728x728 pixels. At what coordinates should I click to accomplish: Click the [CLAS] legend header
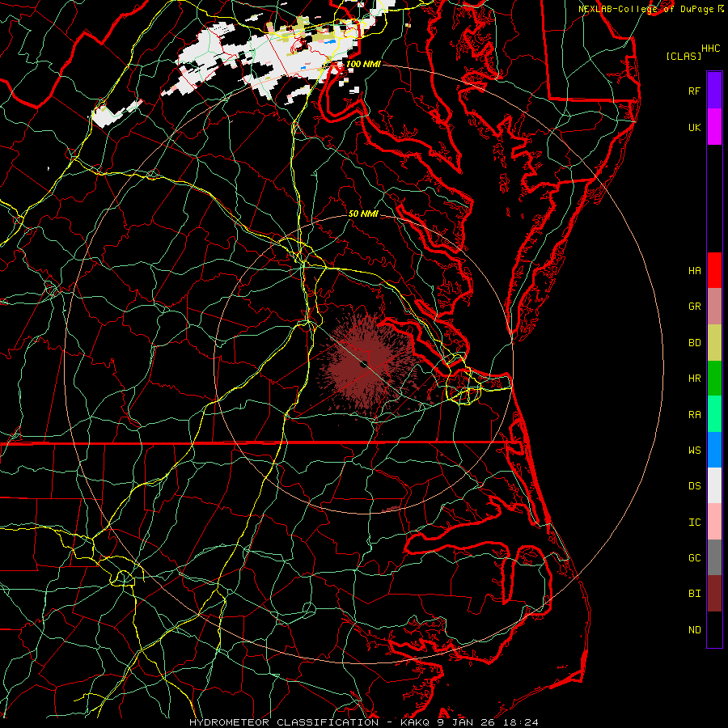684,56
